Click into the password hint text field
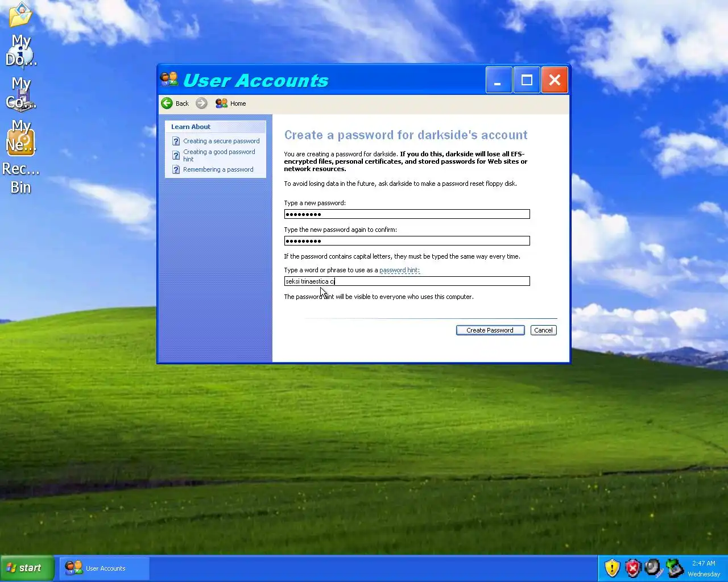728x582 pixels. [x=407, y=281]
